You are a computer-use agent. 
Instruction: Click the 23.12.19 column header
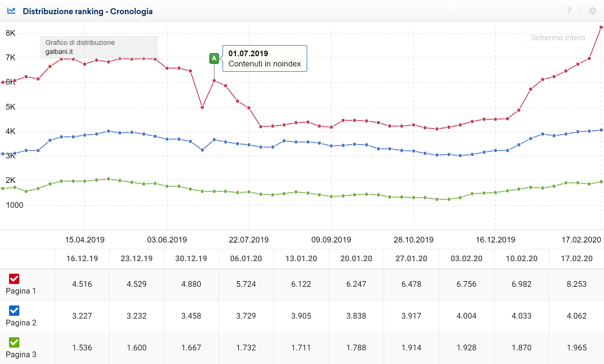point(137,259)
